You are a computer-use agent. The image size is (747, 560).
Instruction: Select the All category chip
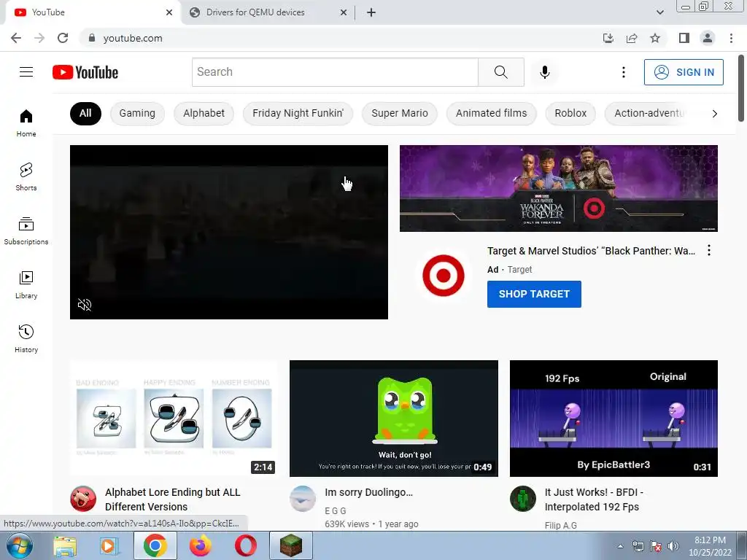pyautogui.click(x=85, y=113)
